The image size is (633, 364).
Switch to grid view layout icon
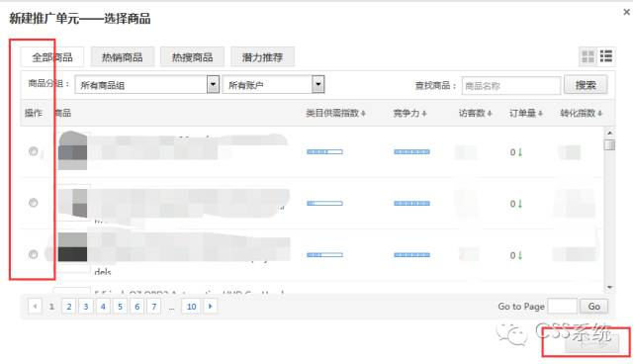(588, 56)
